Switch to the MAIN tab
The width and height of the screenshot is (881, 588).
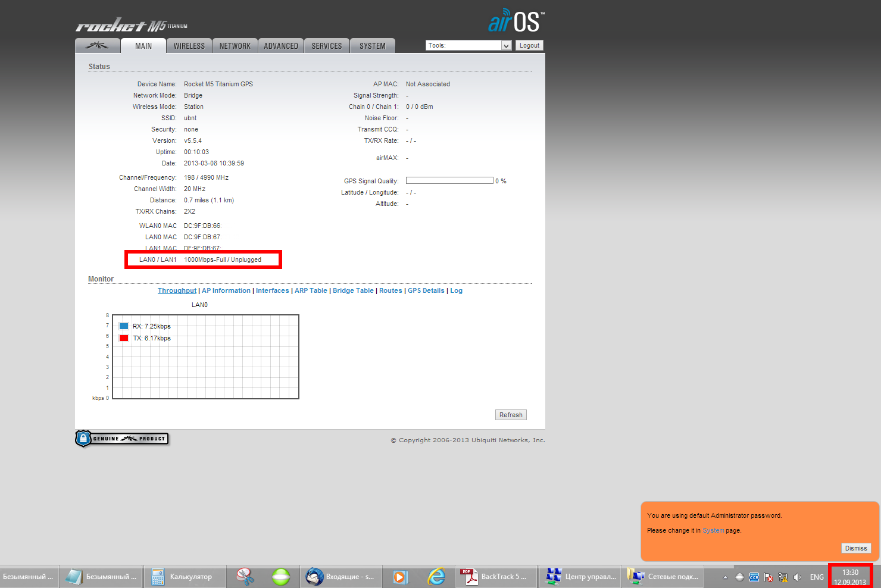143,46
